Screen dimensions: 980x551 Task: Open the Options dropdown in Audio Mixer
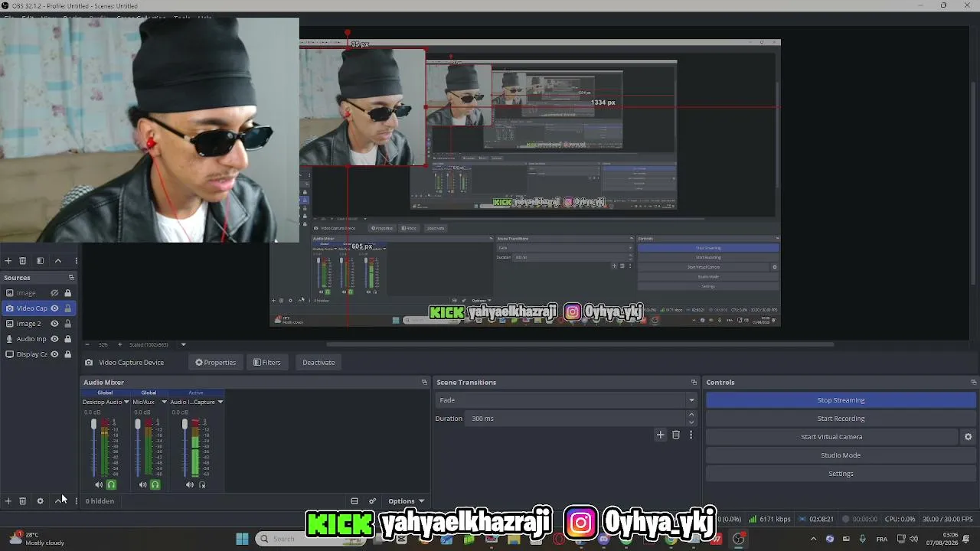pyautogui.click(x=406, y=501)
